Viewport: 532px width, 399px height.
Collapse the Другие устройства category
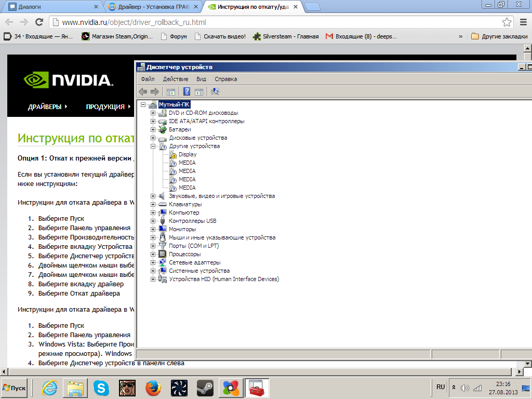[x=153, y=146]
